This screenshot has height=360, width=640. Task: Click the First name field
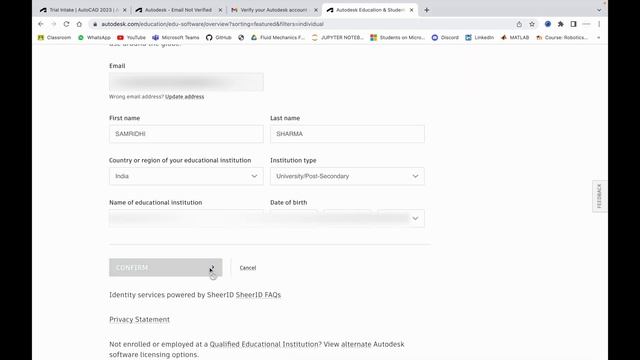coord(186,134)
